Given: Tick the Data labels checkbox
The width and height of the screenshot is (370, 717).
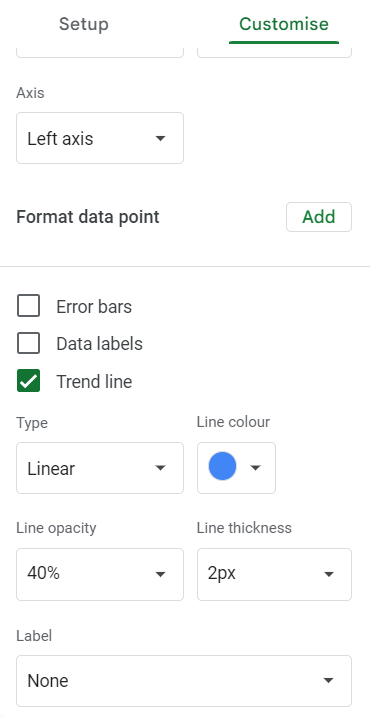Looking at the screenshot, I should pyautogui.click(x=28, y=343).
